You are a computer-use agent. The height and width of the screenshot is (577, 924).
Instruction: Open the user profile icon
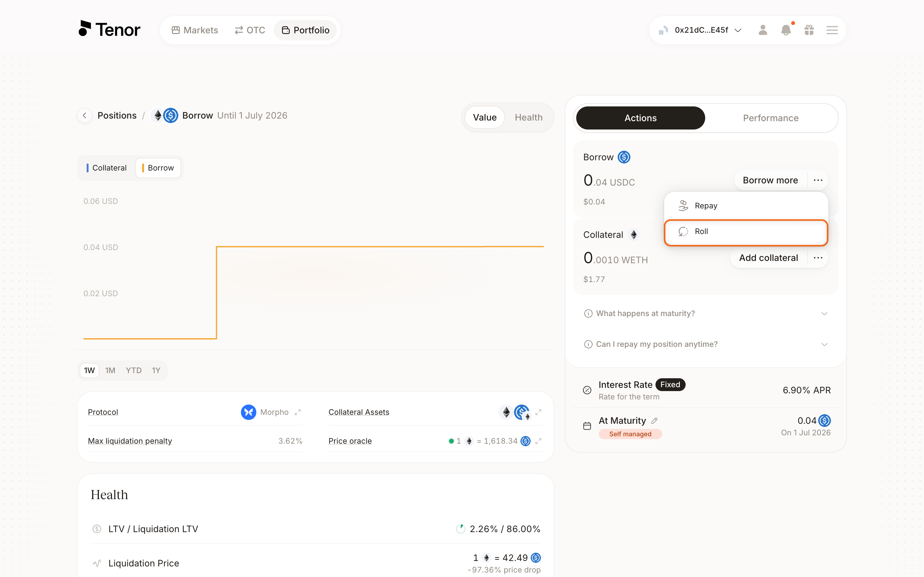click(x=763, y=30)
